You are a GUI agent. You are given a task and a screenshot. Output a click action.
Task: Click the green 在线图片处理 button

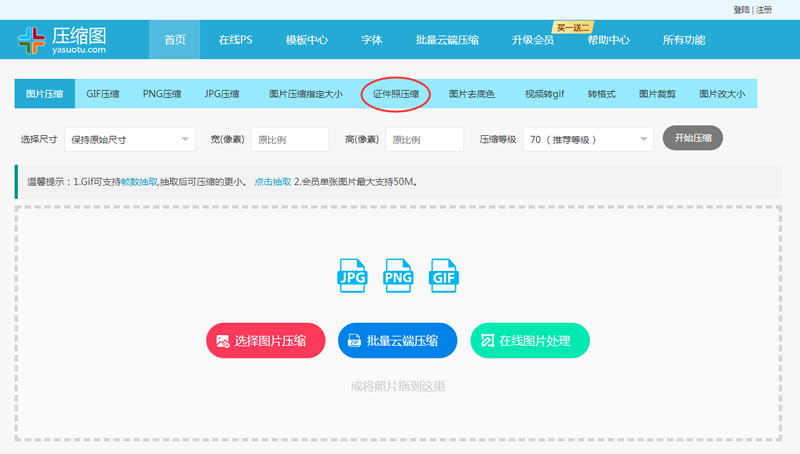coord(530,340)
